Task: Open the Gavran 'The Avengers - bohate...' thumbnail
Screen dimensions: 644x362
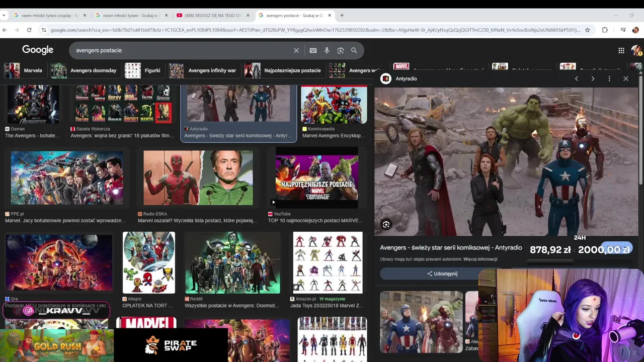Action: coord(33,104)
